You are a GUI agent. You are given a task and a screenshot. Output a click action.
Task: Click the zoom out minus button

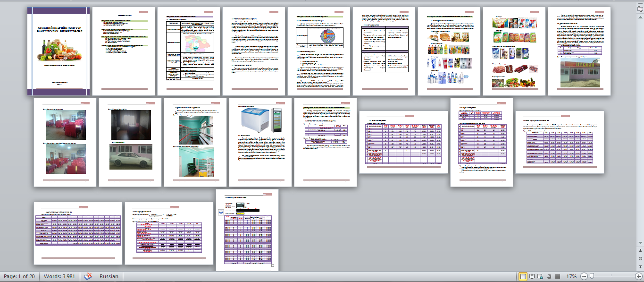[x=584, y=276]
